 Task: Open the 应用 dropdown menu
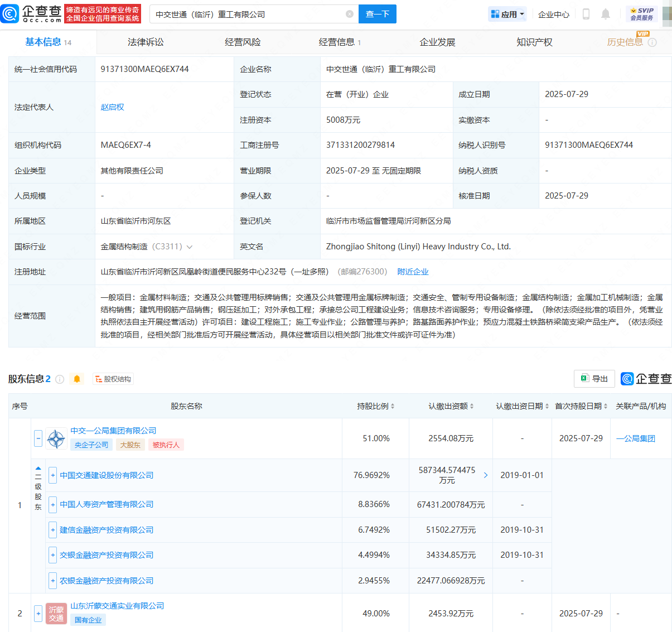click(507, 14)
